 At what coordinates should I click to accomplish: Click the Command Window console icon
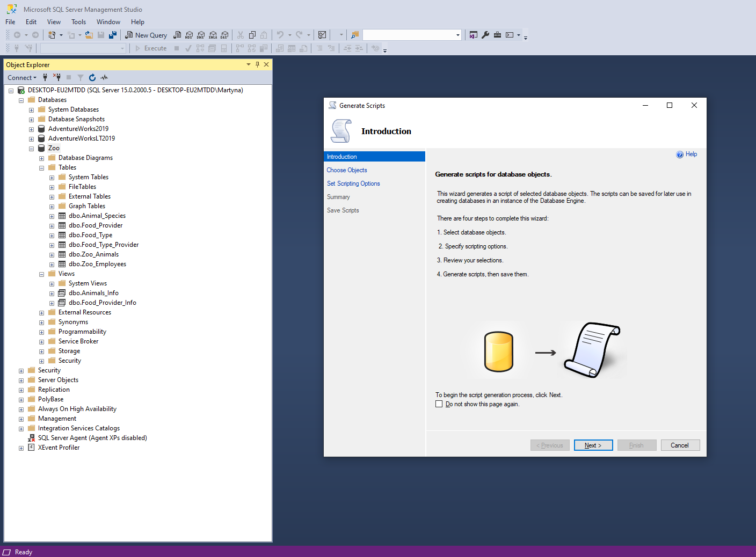[510, 35]
